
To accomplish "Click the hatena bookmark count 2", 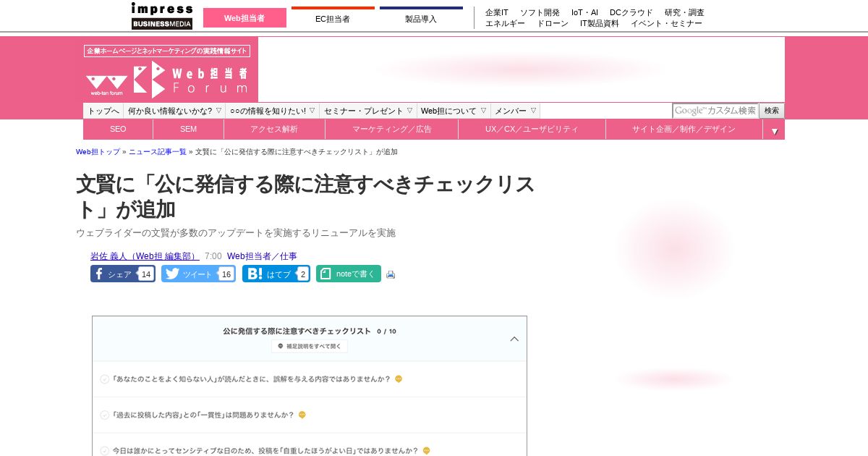I will (x=303, y=274).
